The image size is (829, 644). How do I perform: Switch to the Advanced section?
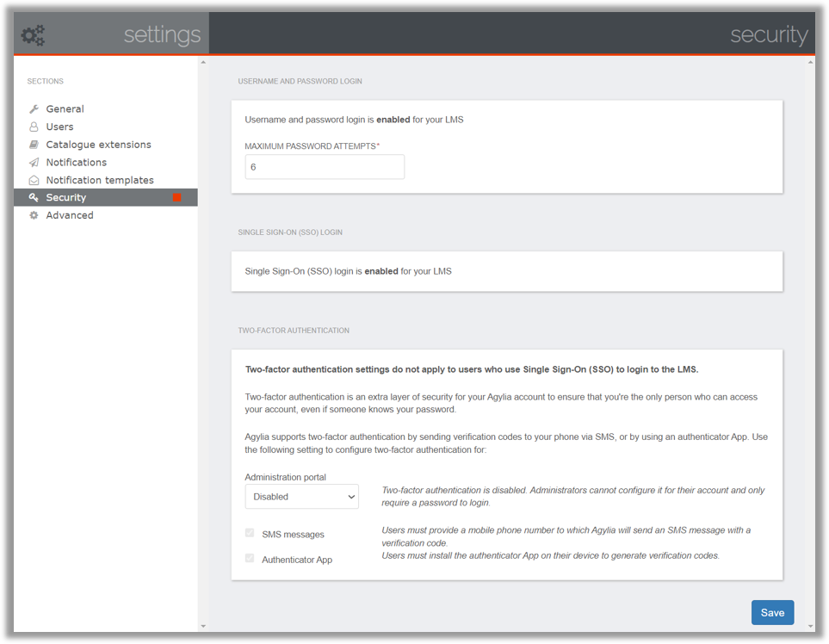pos(70,214)
